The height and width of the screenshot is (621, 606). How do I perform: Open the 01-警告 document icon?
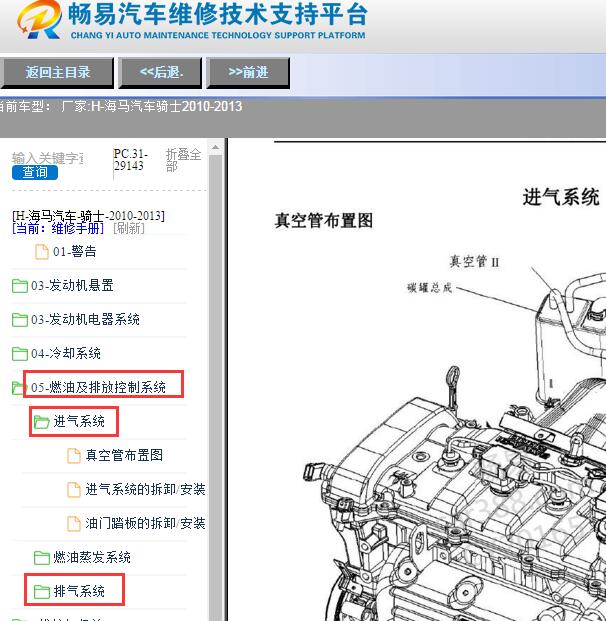coord(42,252)
